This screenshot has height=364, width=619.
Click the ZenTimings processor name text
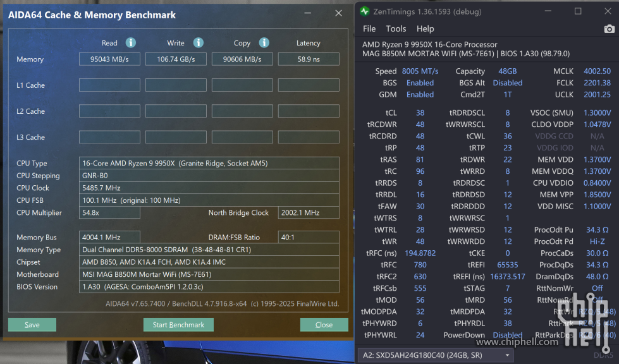[x=429, y=45]
